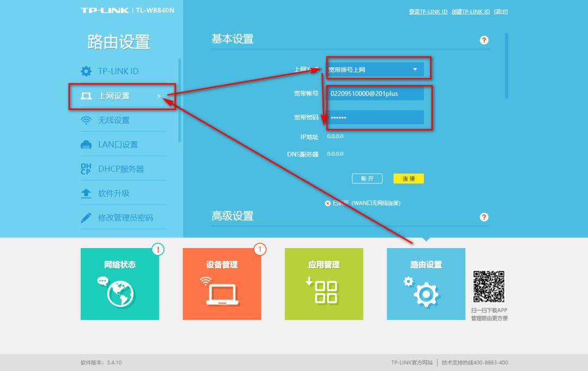Viewport: 588px width, 371px height.
Task: Click the sidebar menu scrollbar
Action: (x=180, y=101)
